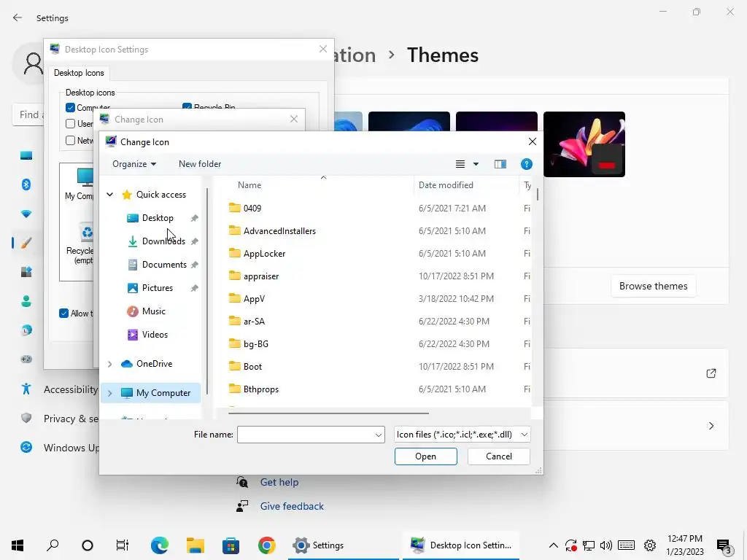Select the Desktop Icons tab

coord(79,73)
